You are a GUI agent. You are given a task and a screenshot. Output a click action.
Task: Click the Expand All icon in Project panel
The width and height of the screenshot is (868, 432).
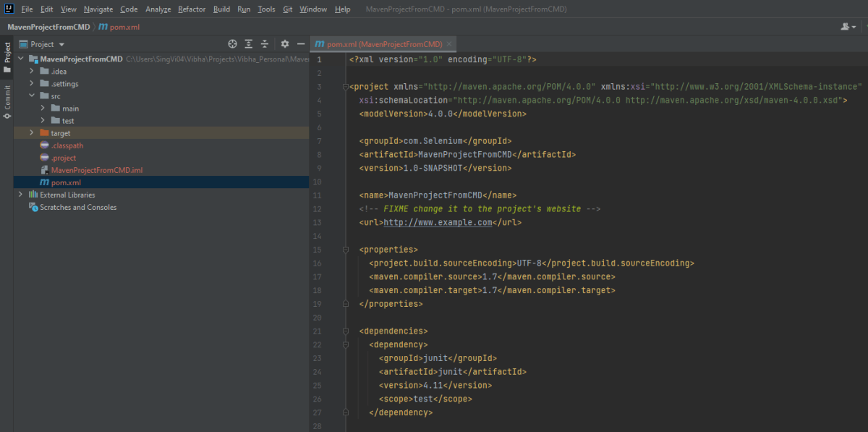coord(249,44)
